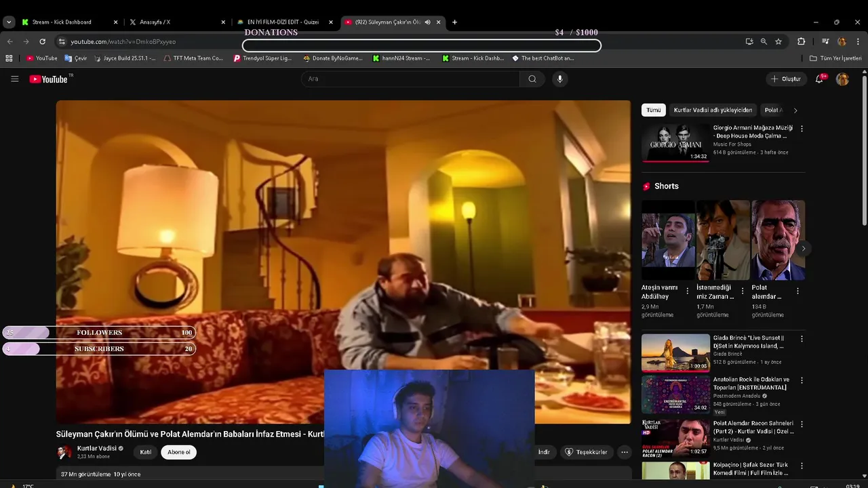This screenshot has width=868, height=488.
Task: Mute the Süleyman Çakır tab audio icon
Action: [x=427, y=22]
